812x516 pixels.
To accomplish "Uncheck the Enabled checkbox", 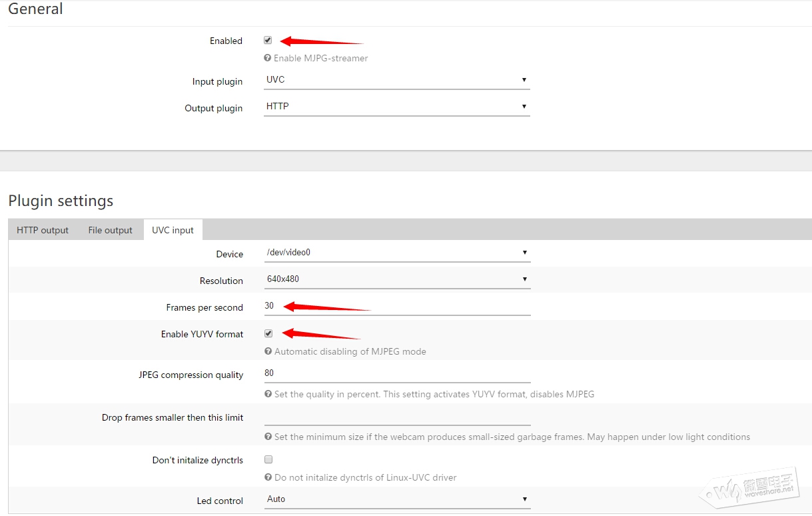I will point(268,41).
